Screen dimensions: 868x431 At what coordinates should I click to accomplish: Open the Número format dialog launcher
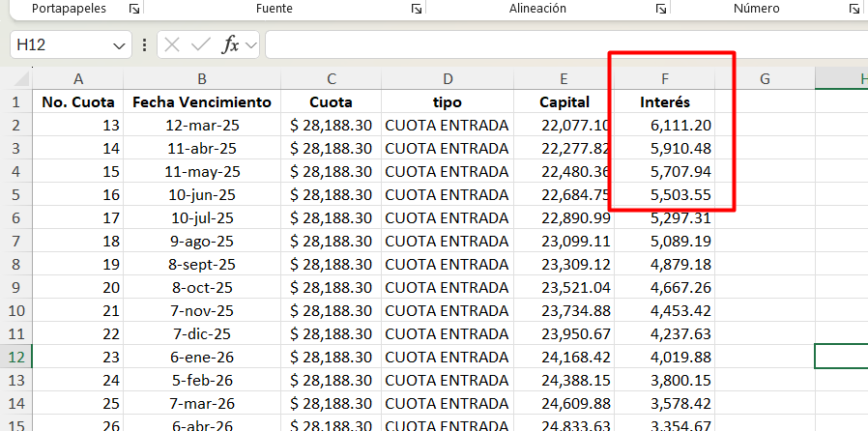pos(855,9)
